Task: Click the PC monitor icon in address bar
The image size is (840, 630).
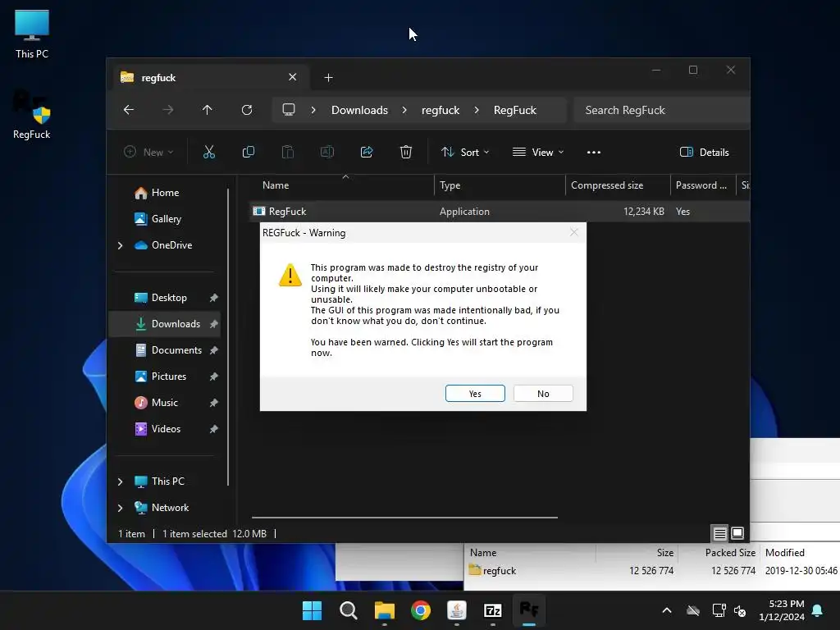Action: [x=289, y=110]
